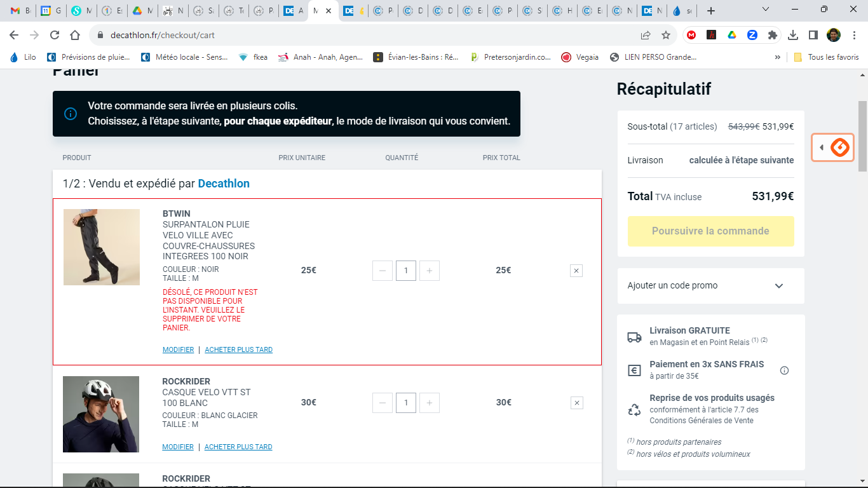The width and height of the screenshot is (868, 488).
Task: Remove the BTWIN surpantalon from cart
Action: [576, 271]
